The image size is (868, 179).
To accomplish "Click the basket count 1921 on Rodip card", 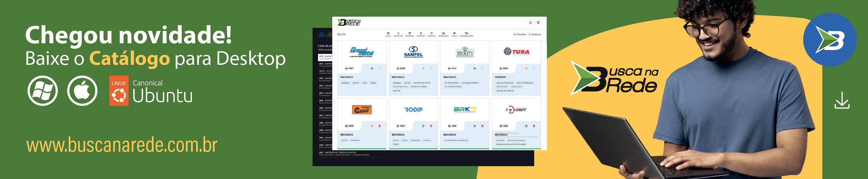I will pos(401,126).
